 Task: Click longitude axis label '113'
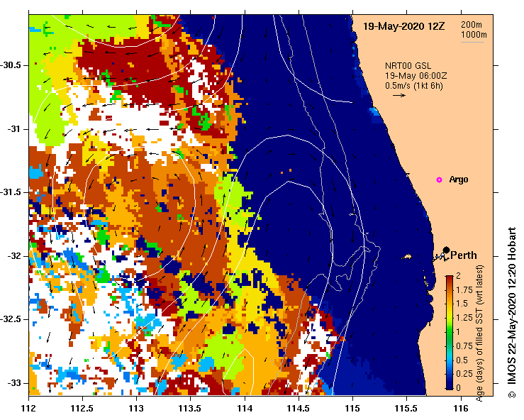click(136, 409)
